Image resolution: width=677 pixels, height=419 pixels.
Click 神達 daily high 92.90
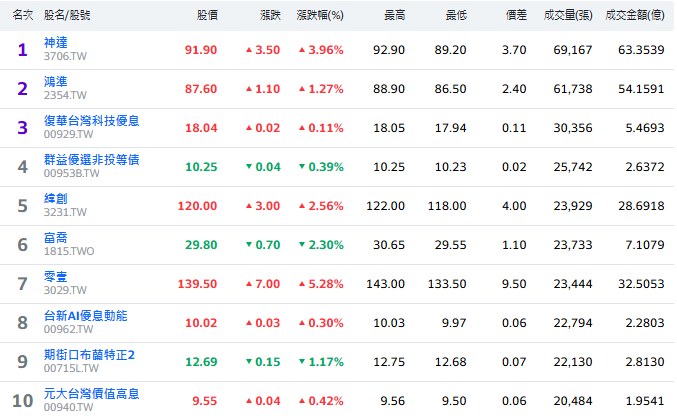[x=389, y=50]
